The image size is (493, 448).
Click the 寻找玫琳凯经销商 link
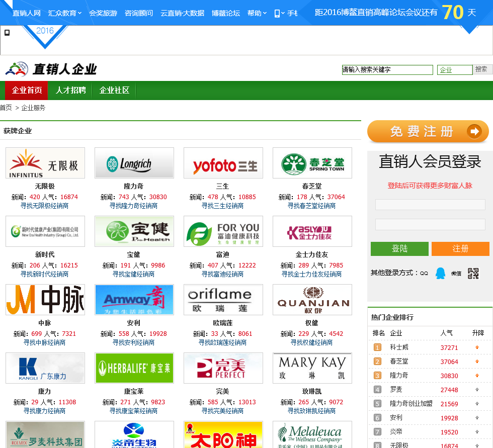[311, 411]
